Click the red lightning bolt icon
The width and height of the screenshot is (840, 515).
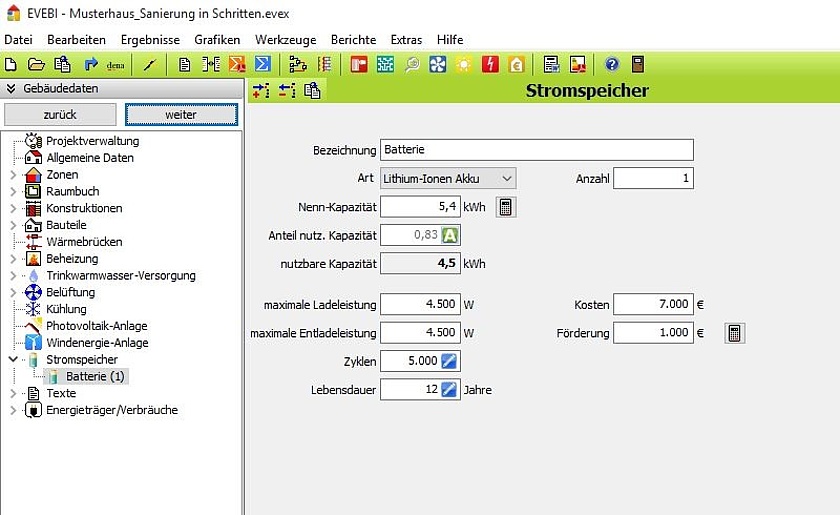pos(490,65)
